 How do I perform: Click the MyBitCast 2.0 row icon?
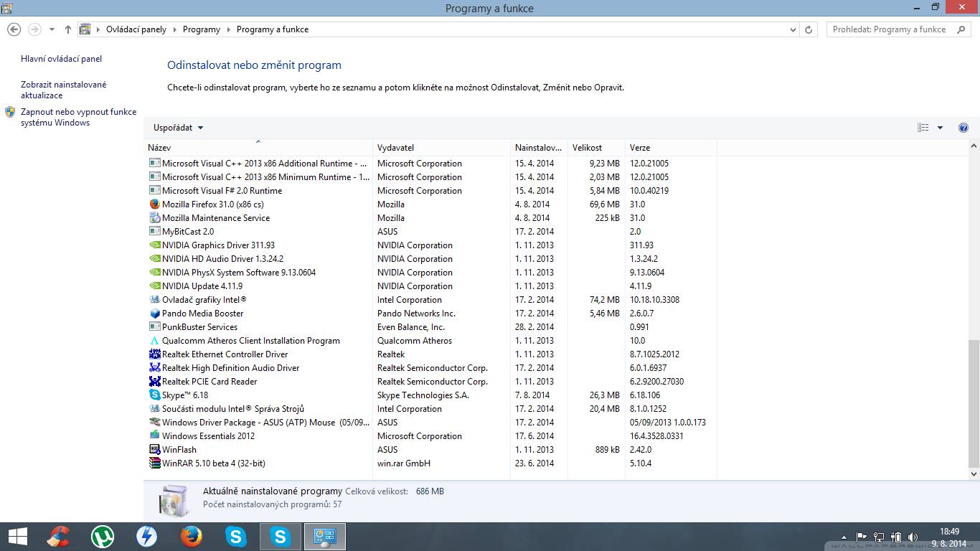pos(154,232)
